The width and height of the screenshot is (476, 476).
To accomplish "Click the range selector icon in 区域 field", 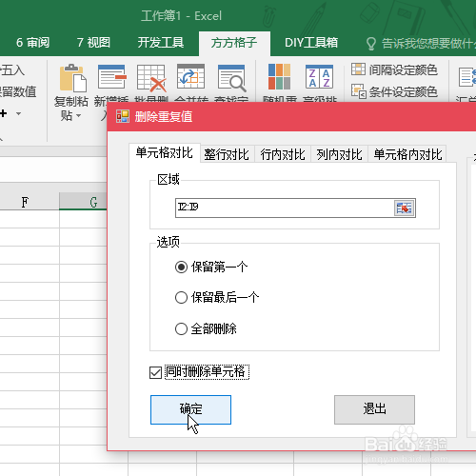I will click(405, 208).
